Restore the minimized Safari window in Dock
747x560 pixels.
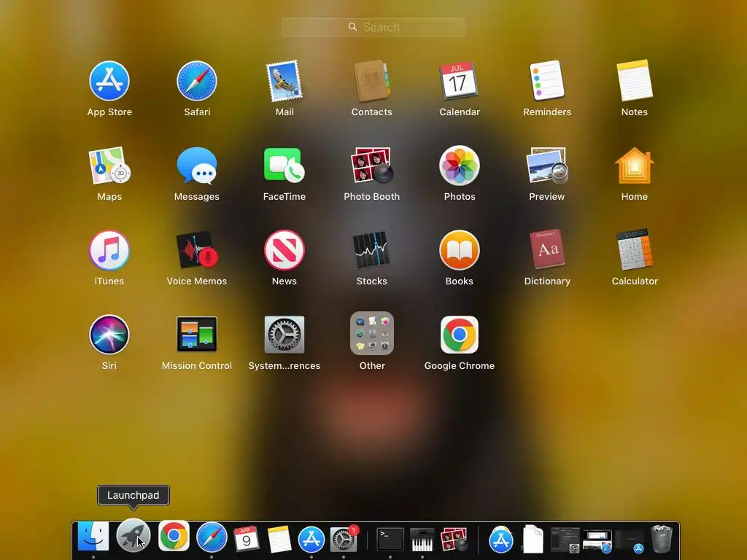coord(597,541)
